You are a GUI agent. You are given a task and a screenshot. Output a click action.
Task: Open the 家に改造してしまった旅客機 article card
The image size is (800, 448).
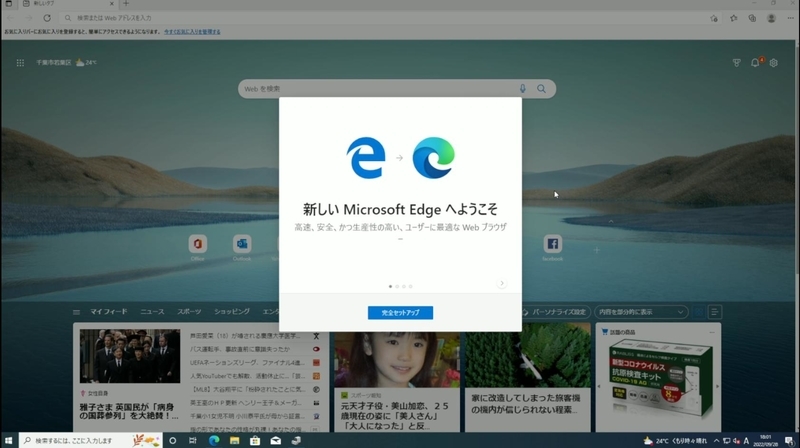[528, 378]
